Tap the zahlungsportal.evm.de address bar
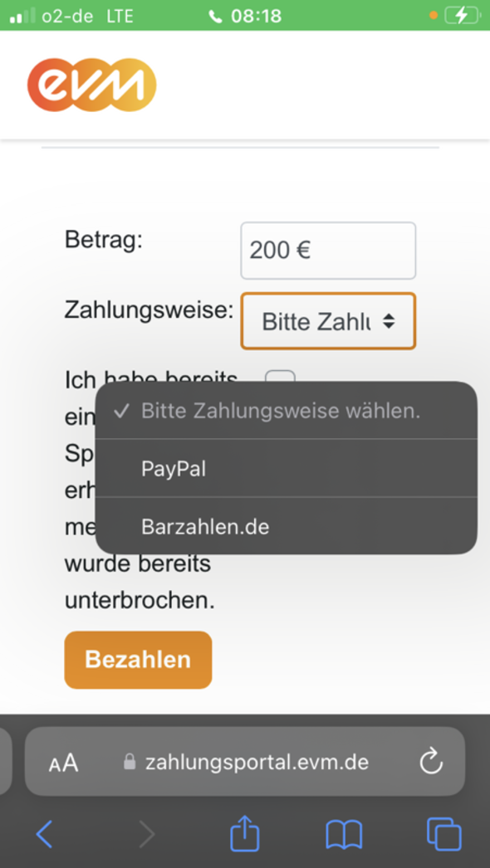The image size is (490, 868). (257, 762)
